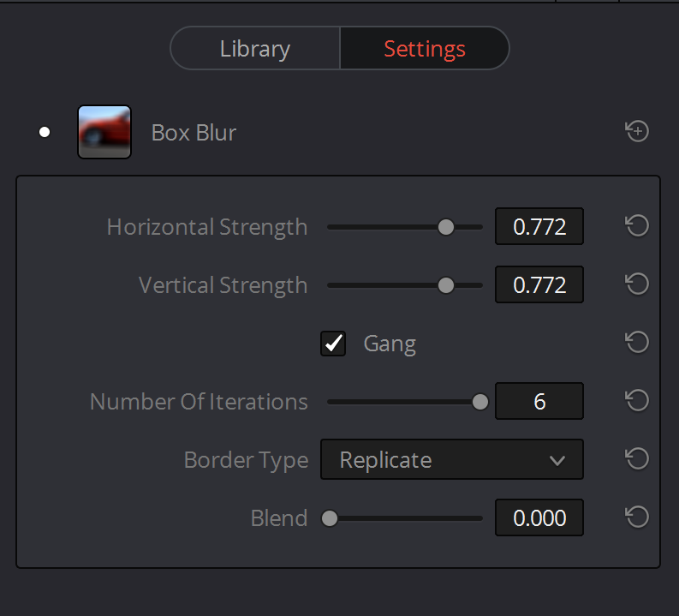Click the Replicate dropdown chevron arrow

557,460
